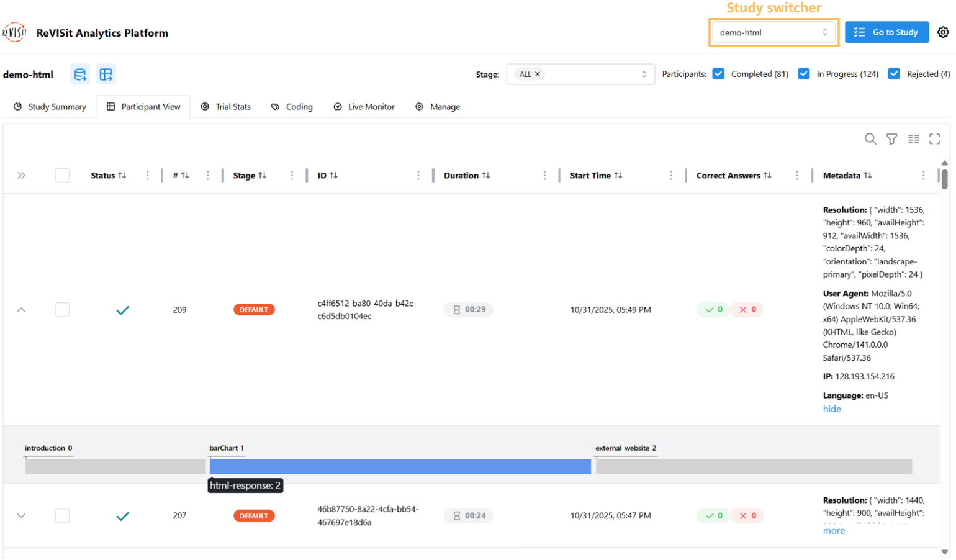Viewport: 956px width, 560px height.
Task: Click the Go to Study button
Action: click(x=886, y=32)
